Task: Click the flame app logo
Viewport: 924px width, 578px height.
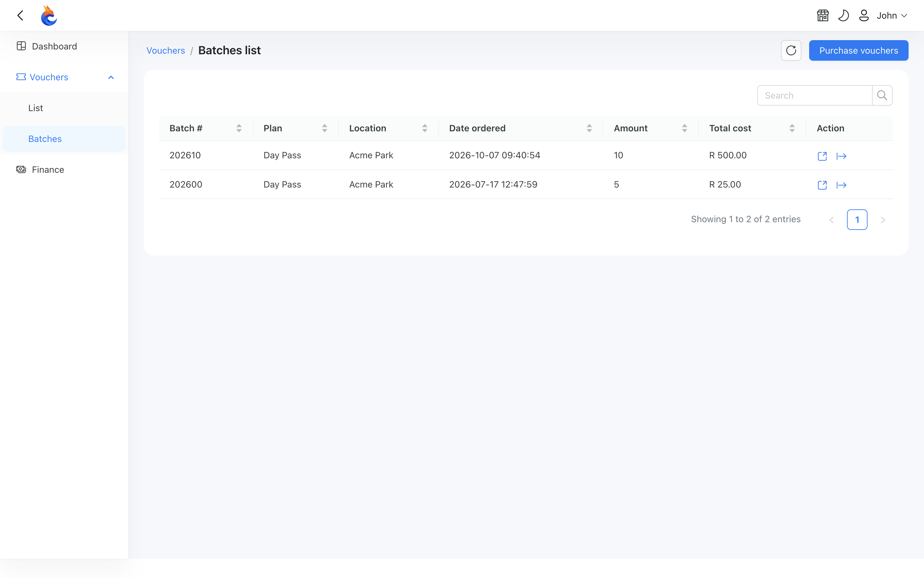Action: 49,16
